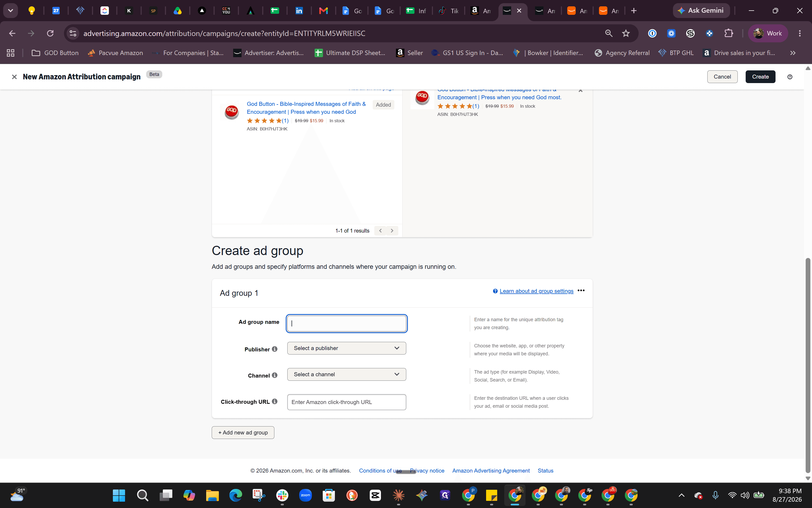
Task: Bookmark this page with the star icon
Action: click(x=626, y=33)
